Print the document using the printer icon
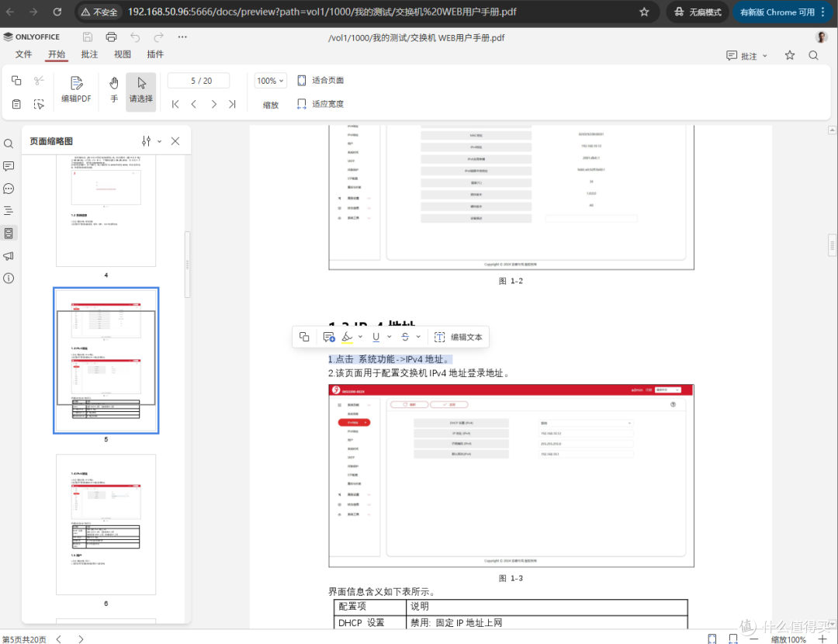 [111, 37]
